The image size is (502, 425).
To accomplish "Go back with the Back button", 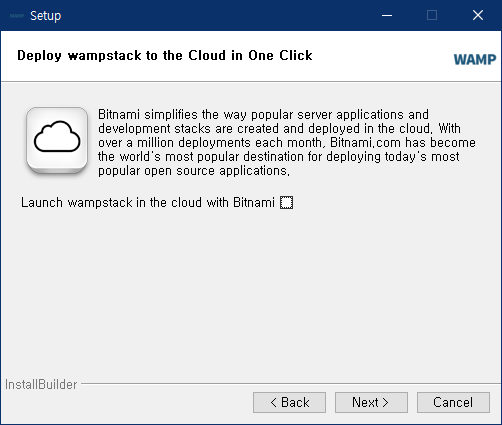I will (x=289, y=402).
